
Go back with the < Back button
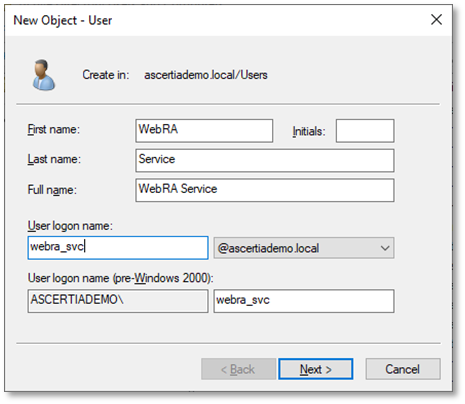(238, 369)
